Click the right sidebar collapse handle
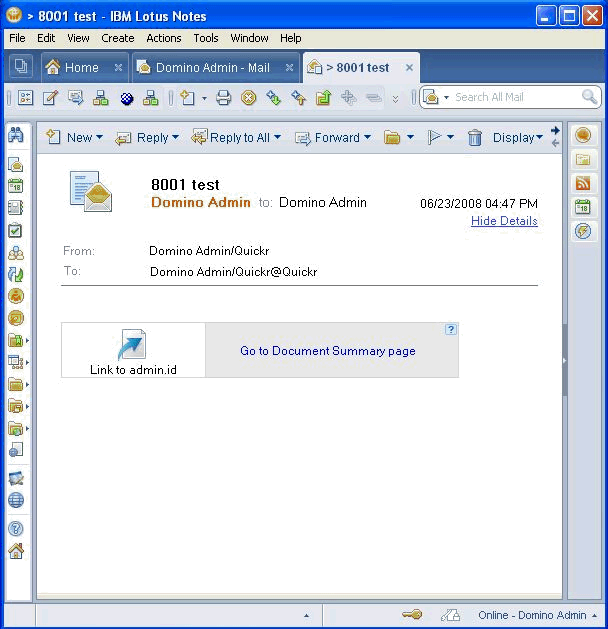The height and width of the screenshot is (629, 608). [565, 360]
